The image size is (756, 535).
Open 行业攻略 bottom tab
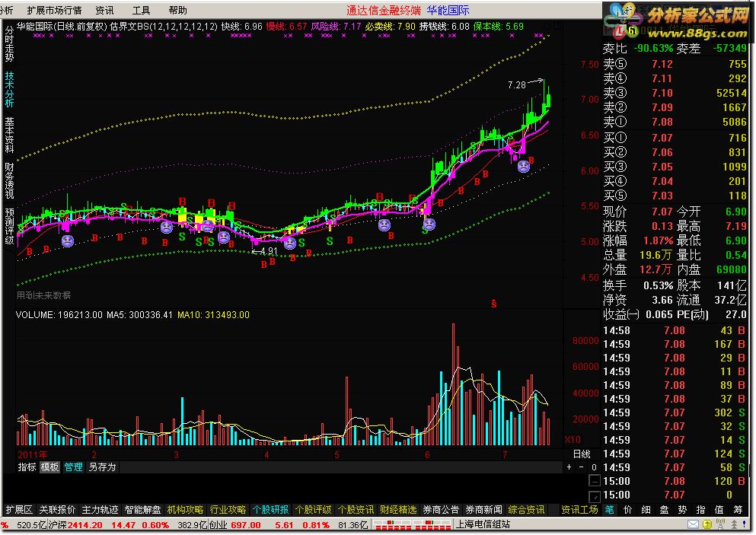coord(228,510)
